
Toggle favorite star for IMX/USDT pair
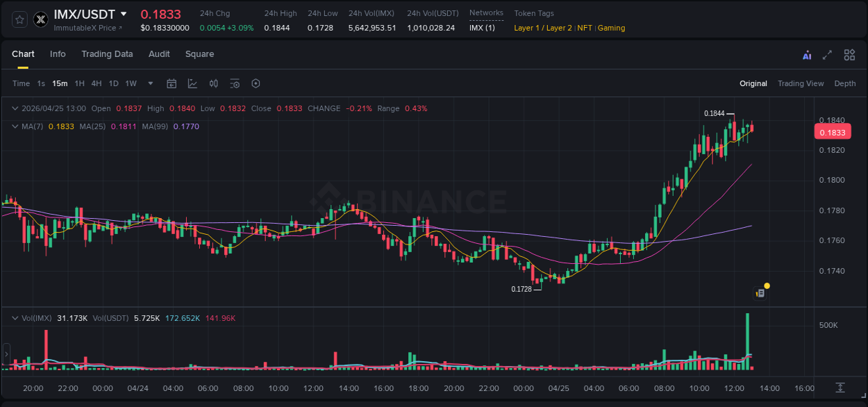coord(19,19)
